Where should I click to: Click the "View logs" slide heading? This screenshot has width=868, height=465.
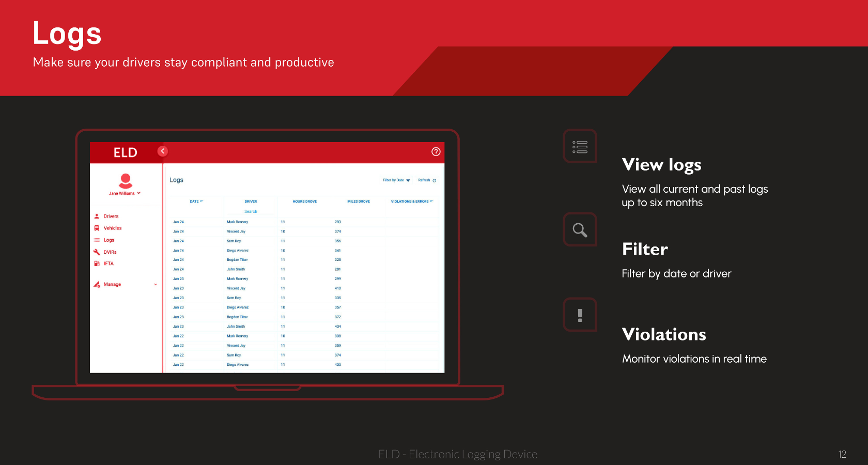coord(661,165)
